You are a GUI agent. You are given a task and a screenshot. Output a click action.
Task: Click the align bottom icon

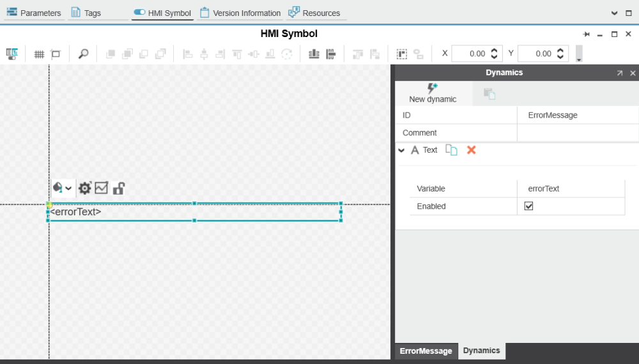[270, 54]
